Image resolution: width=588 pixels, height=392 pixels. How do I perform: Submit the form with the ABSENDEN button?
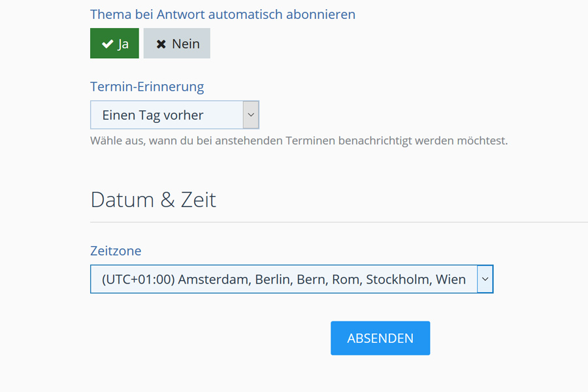point(380,338)
